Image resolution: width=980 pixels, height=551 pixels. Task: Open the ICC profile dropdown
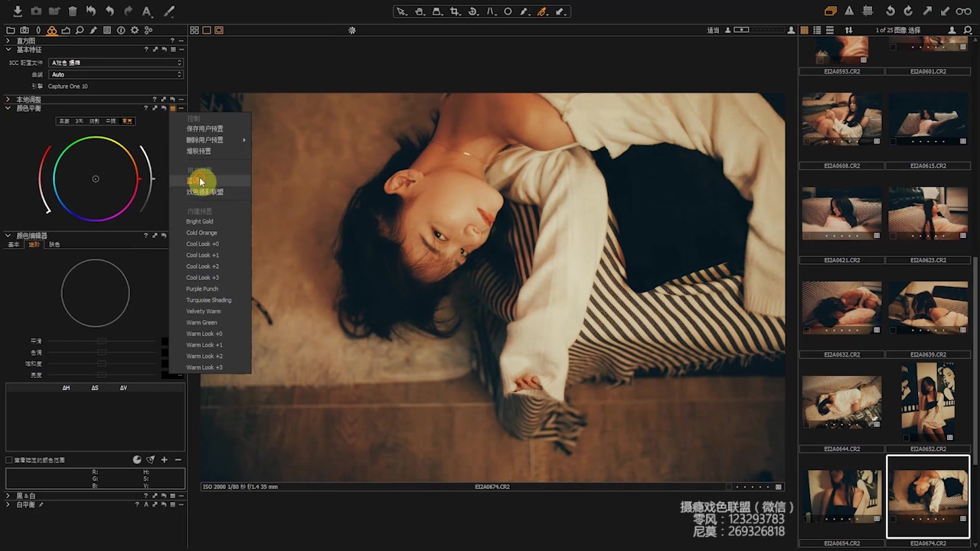[116, 63]
